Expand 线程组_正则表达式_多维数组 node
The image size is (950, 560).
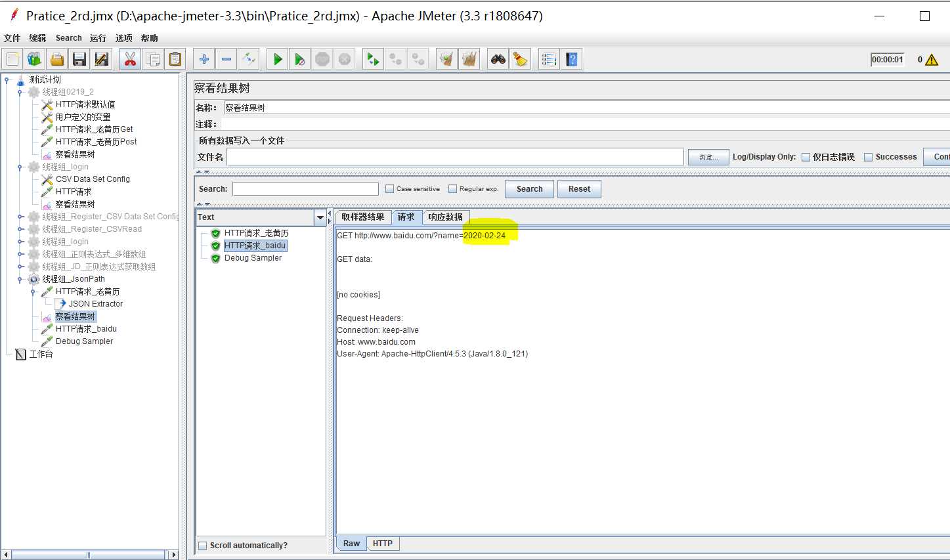[20, 254]
